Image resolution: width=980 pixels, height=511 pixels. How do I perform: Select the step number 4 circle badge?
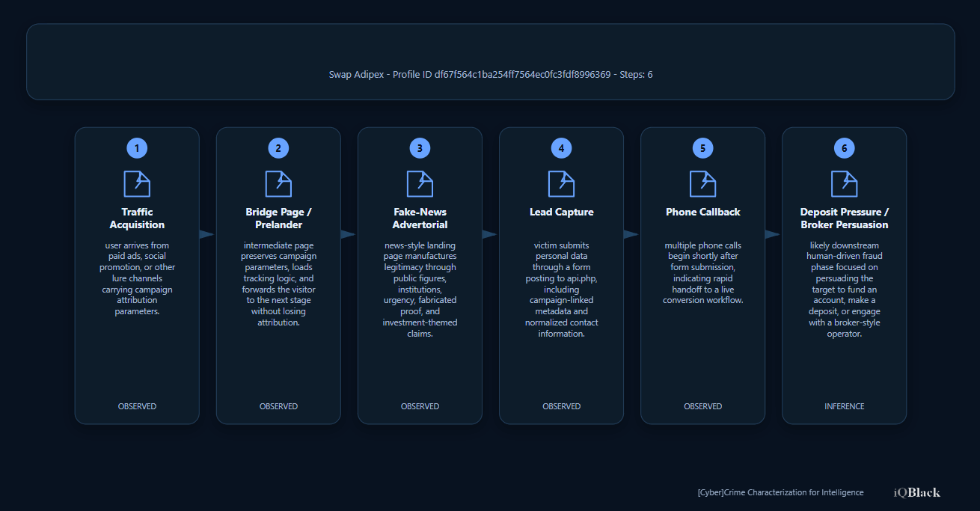coord(561,148)
